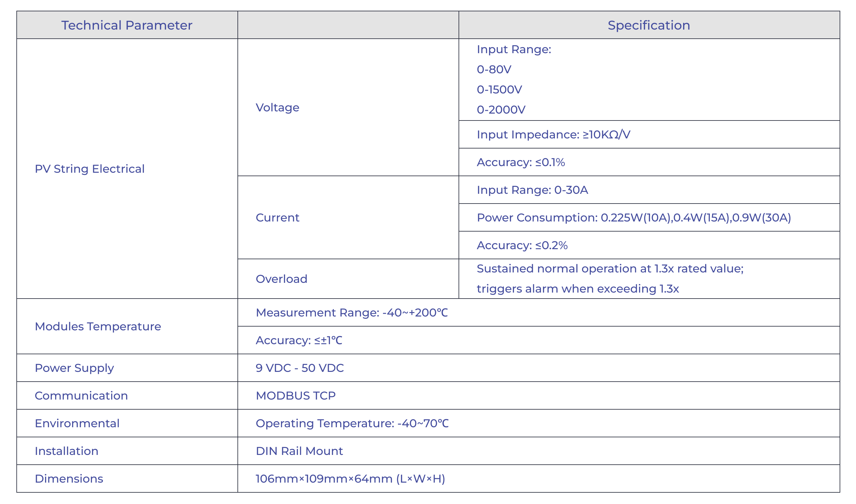Select the Input Impedance specification cell

pyautogui.click(x=553, y=134)
